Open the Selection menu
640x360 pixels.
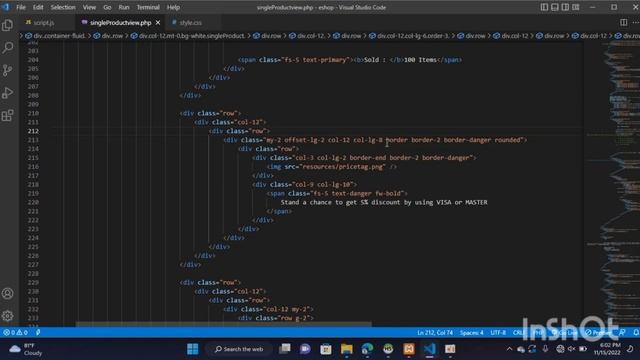click(63, 7)
